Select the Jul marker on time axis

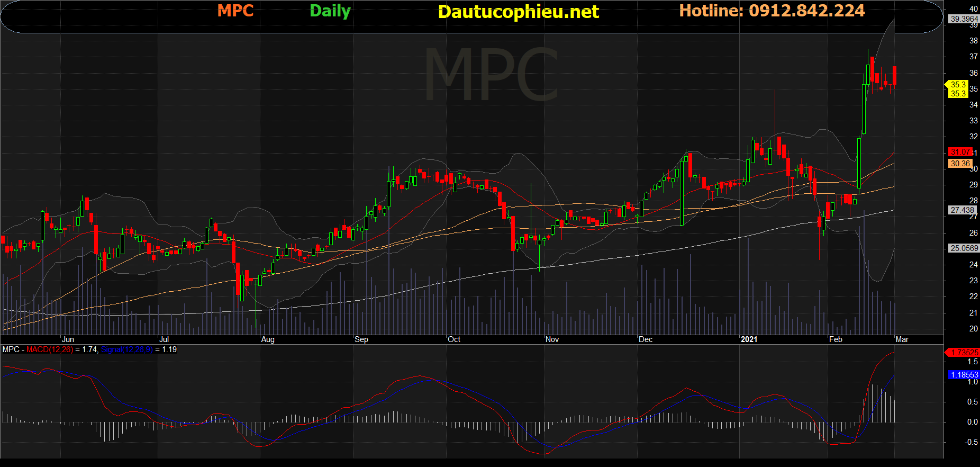(x=164, y=339)
